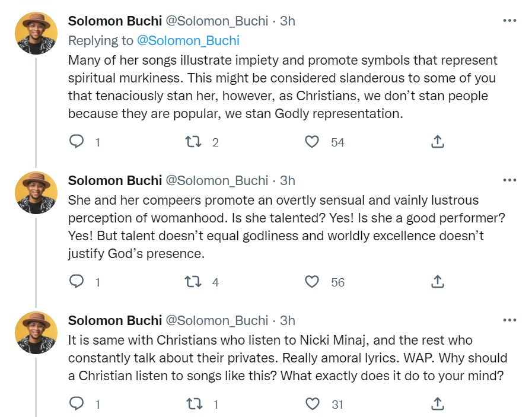Reply to the tweet about impiety in songs
This screenshot has width=532, height=417.
click(x=77, y=142)
